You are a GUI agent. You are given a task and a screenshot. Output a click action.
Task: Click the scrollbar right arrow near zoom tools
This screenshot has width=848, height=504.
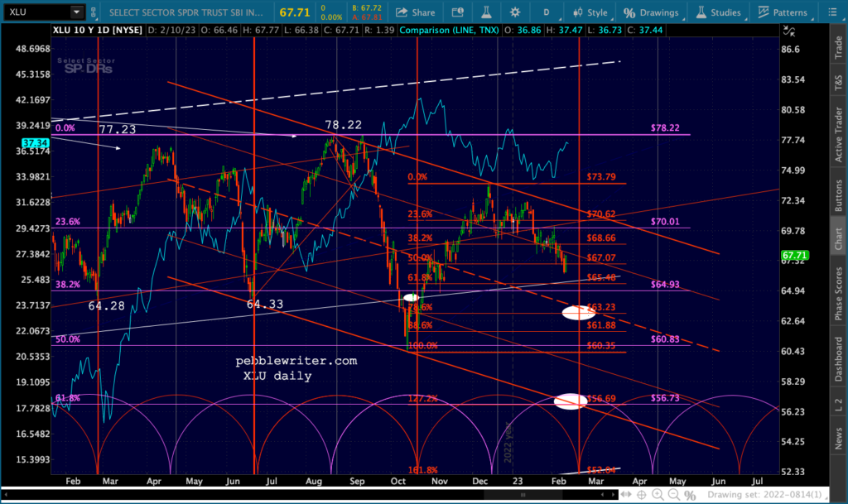tap(613, 494)
